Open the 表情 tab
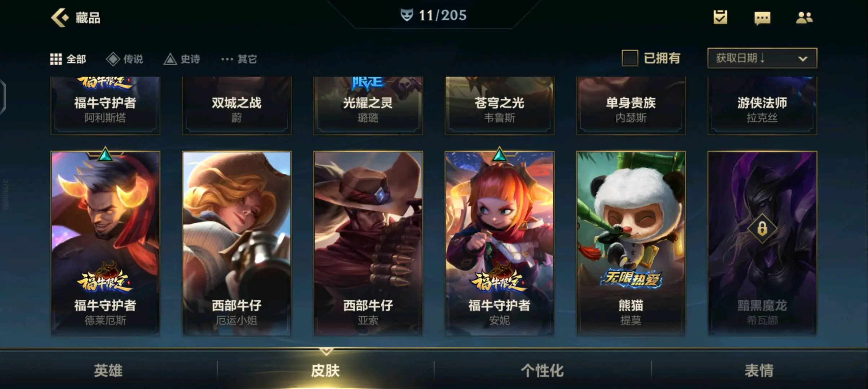 tap(759, 370)
